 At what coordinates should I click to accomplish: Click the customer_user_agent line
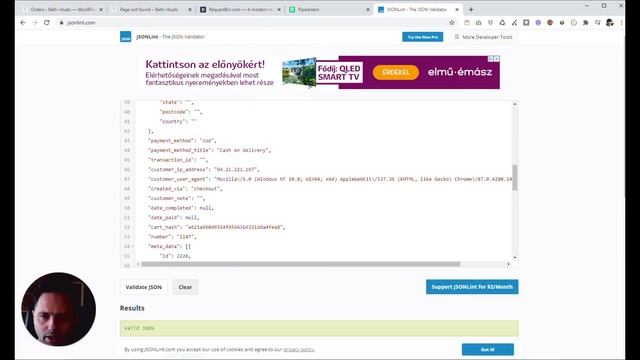tap(330, 179)
